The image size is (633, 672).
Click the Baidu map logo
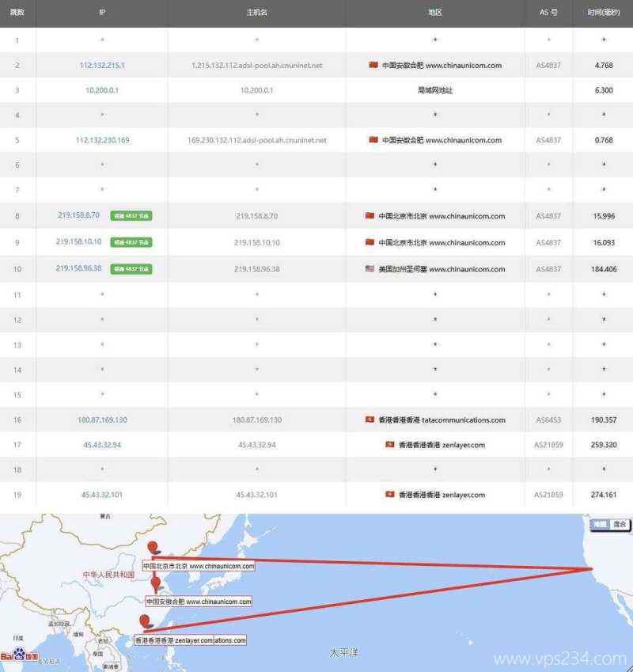coord(19,655)
